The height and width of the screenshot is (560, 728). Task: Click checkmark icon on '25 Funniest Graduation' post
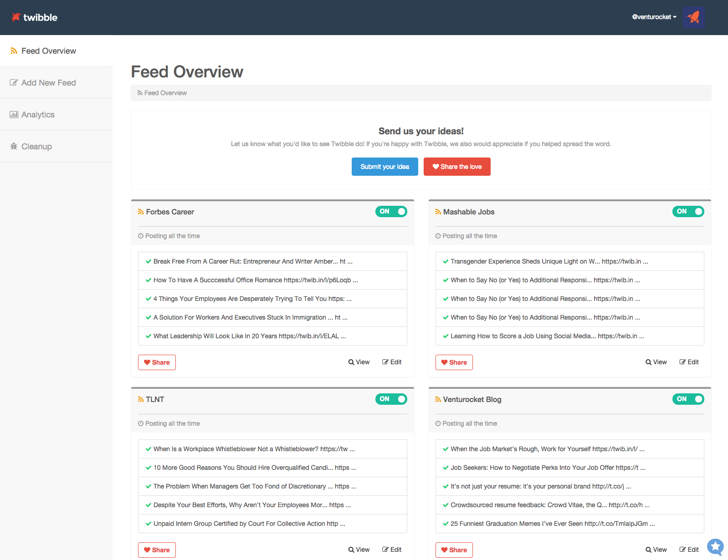point(446,524)
